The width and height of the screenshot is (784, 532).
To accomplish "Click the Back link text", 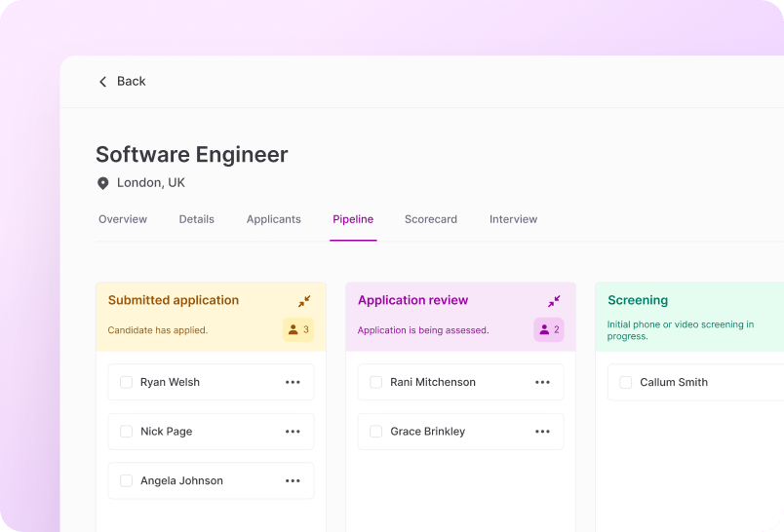I will 131,82.
